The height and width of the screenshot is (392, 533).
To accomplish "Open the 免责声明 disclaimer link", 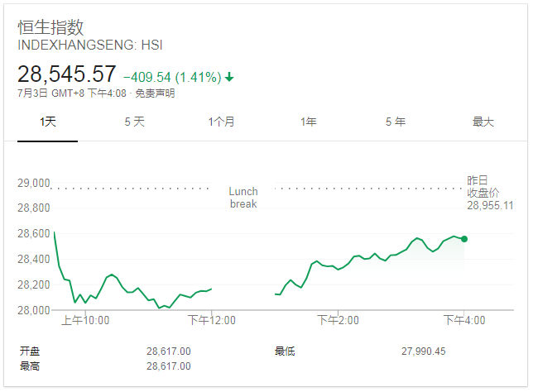I will 155,93.
